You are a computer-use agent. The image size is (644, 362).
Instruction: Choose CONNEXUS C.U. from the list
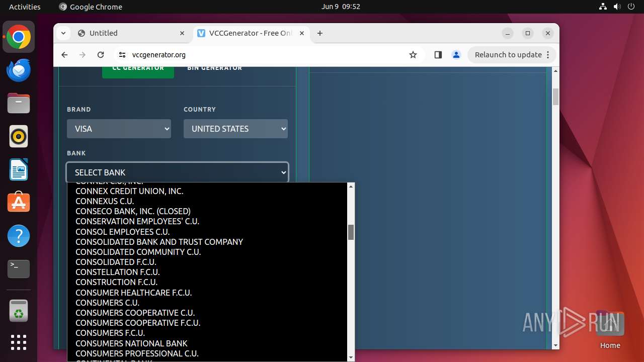(x=207, y=201)
